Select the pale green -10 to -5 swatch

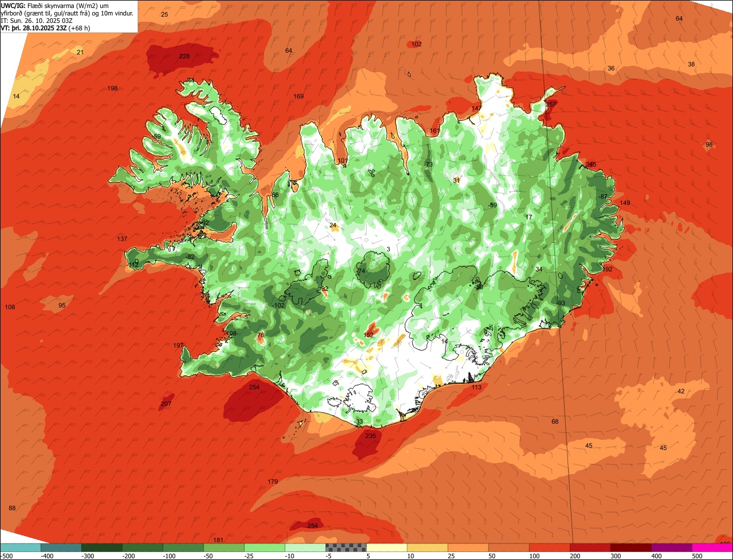(x=305, y=547)
